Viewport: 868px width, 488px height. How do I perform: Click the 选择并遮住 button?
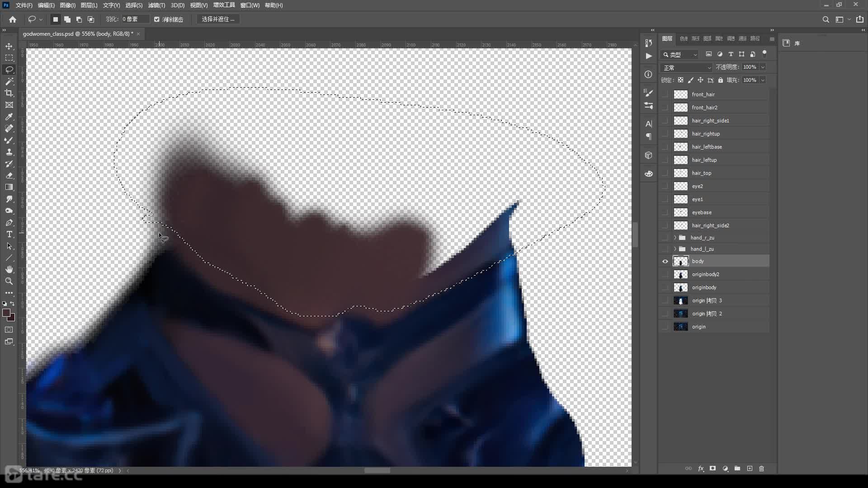(x=218, y=19)
